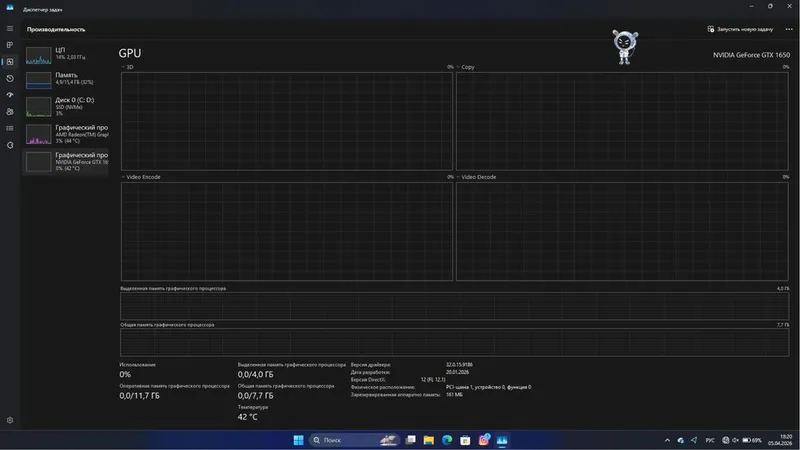The image size is (800, 450).
Task: Click inside the Video Decode graph
Action: 622,231
